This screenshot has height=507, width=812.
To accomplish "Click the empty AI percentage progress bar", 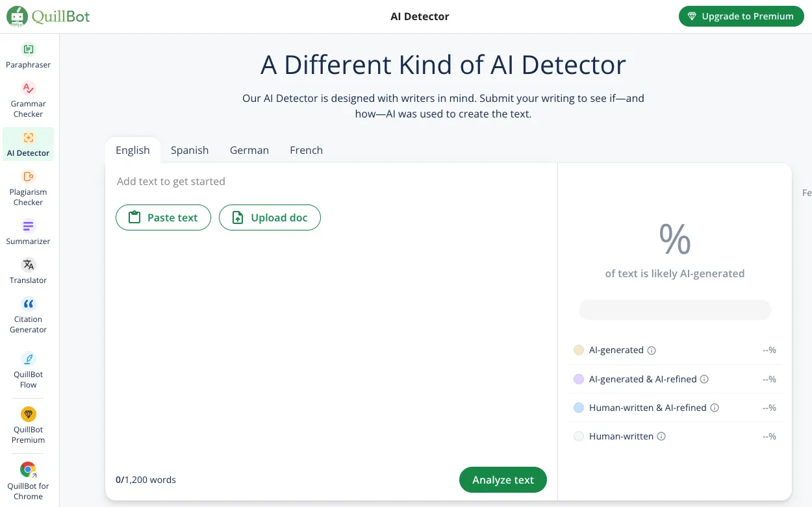I will click(674, 310).
